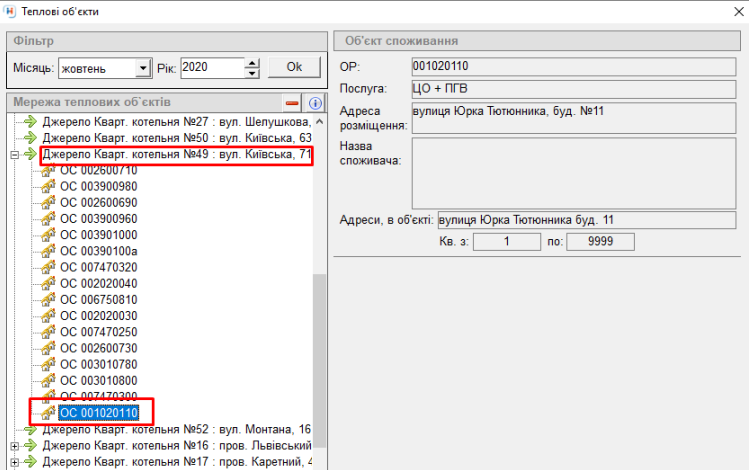Viewport: 749px width, 470px height.
Task: Decrease the year with the down arrow
Action: (x=252, y=73)
